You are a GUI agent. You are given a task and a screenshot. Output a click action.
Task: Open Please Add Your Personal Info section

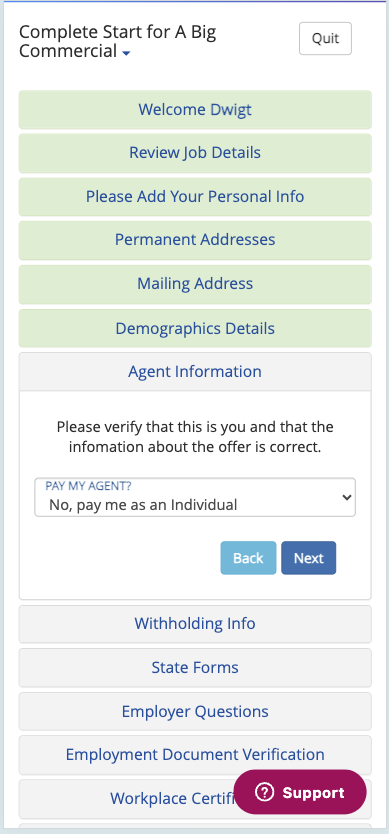point(195,197)
